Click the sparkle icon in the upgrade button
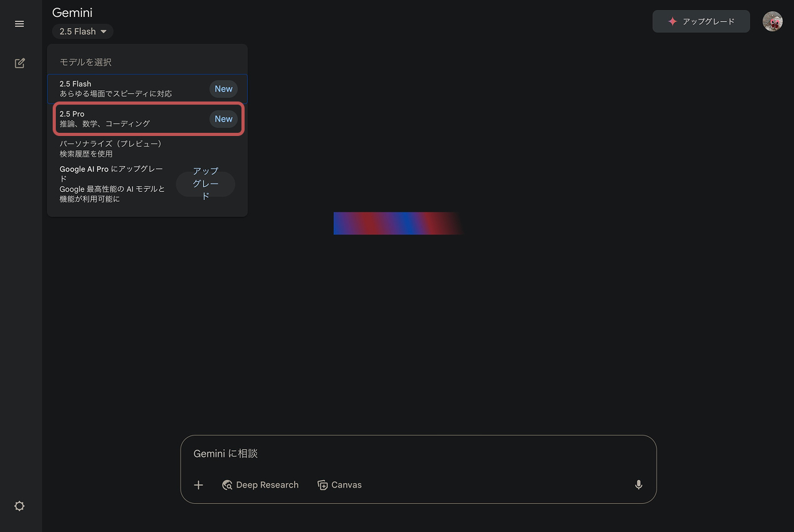The height and width of the screenshot is (532, 794). 672,21
